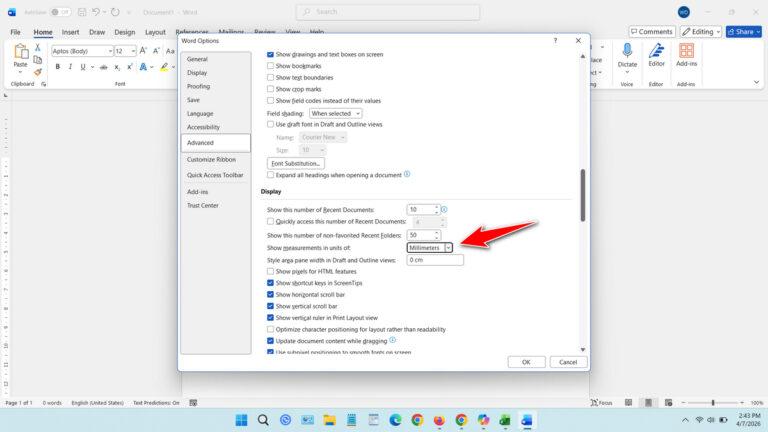
Task: Click the Format Painter brush icon
Action: (38, 72)
